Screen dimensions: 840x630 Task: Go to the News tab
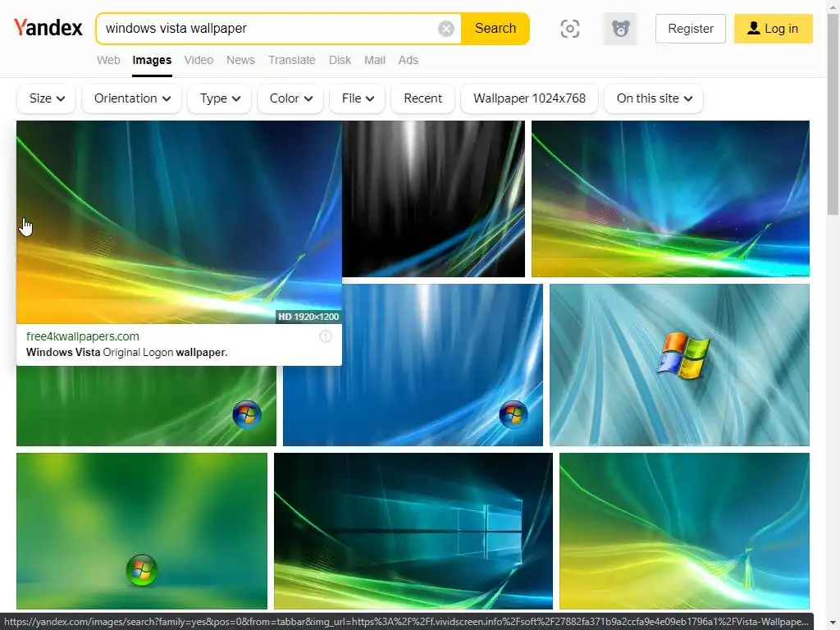pos(240,60)
